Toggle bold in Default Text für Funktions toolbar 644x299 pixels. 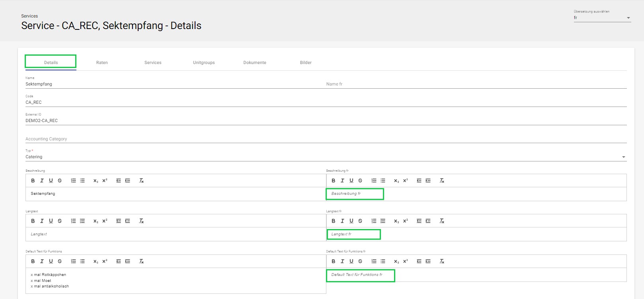tap(33, 261)
